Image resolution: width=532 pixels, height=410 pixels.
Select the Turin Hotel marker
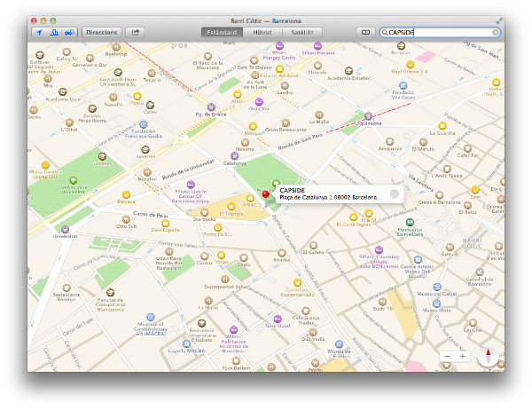(278, 319)
